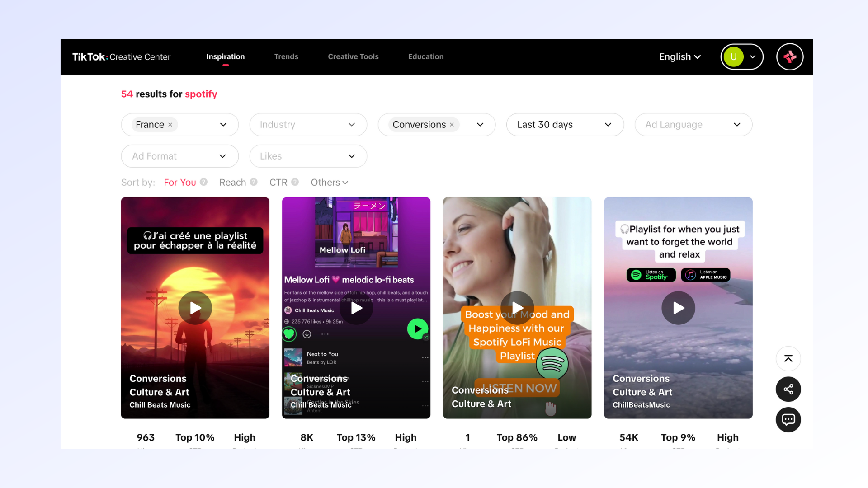Click the scroll to top button

pyautogui.click(x=788, y=359)
